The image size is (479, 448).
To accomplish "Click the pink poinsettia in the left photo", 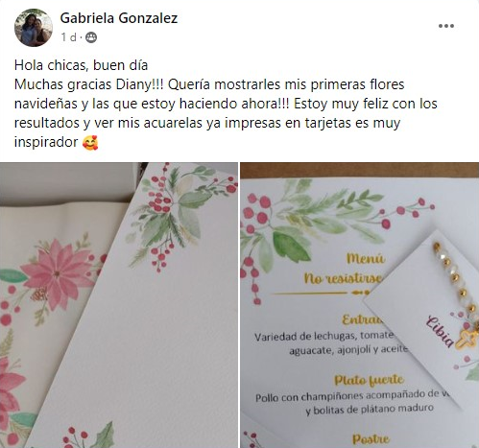I will click(x=59, y=273).
